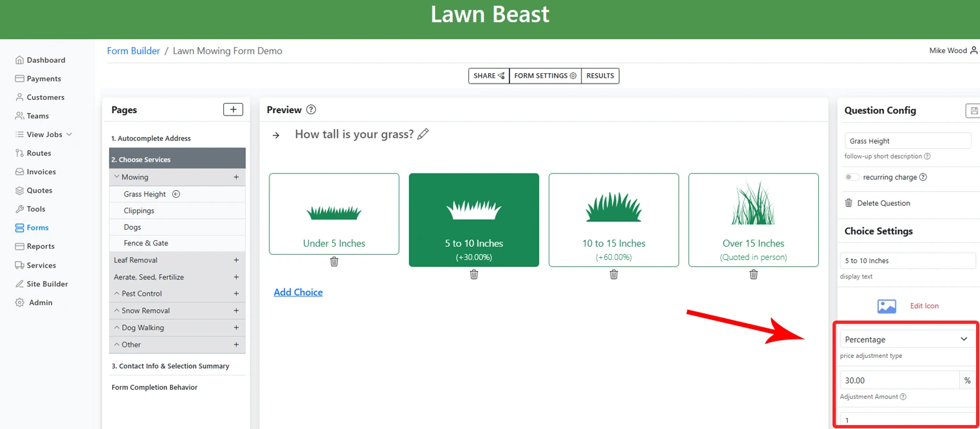
Task: View form RESULTS
Action: (x=600, y=76)
